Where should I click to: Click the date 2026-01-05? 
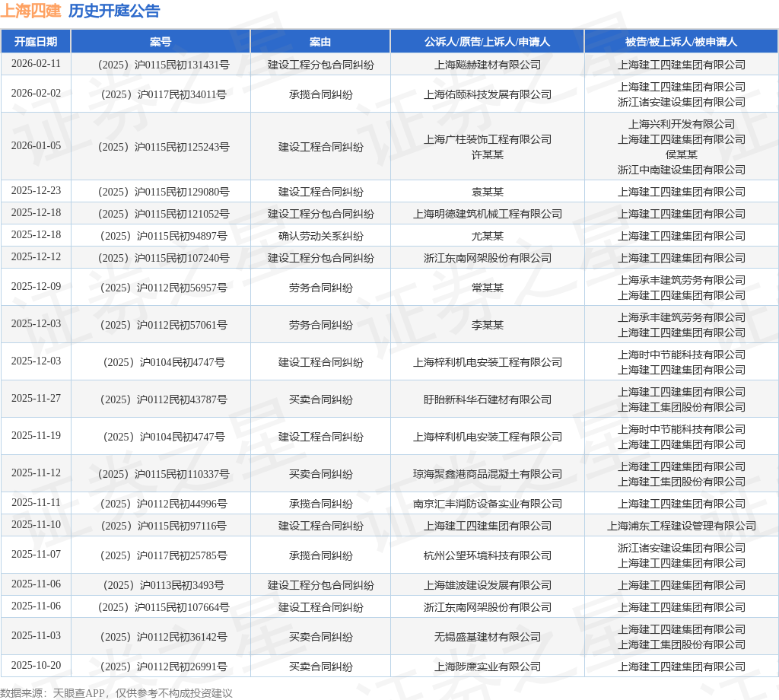click(36, 146)
